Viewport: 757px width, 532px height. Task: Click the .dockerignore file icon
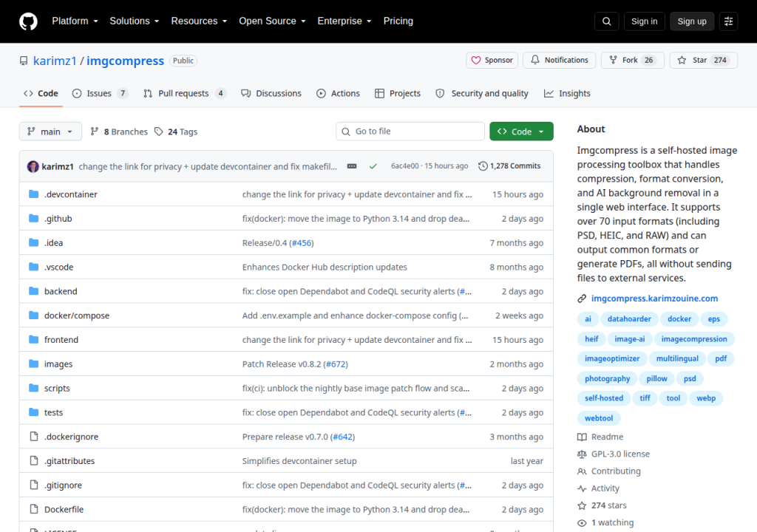pyautogui.click(x=34, y=437)
